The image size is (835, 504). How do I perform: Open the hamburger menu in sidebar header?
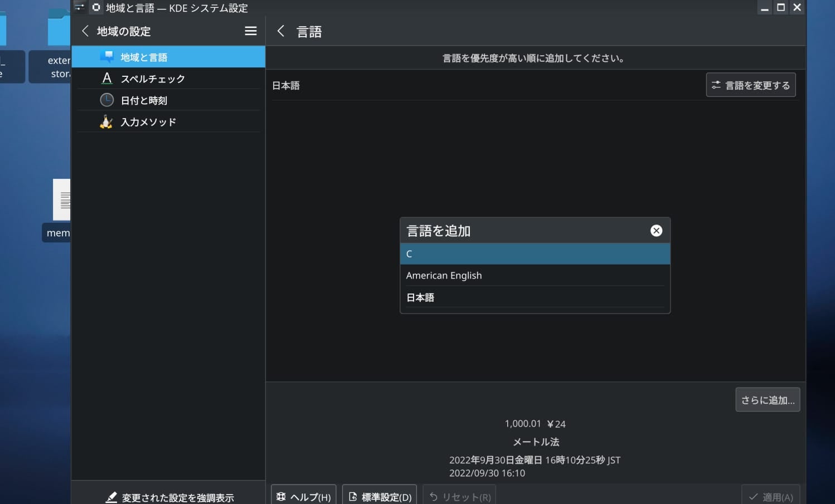[x=251, y=31]
